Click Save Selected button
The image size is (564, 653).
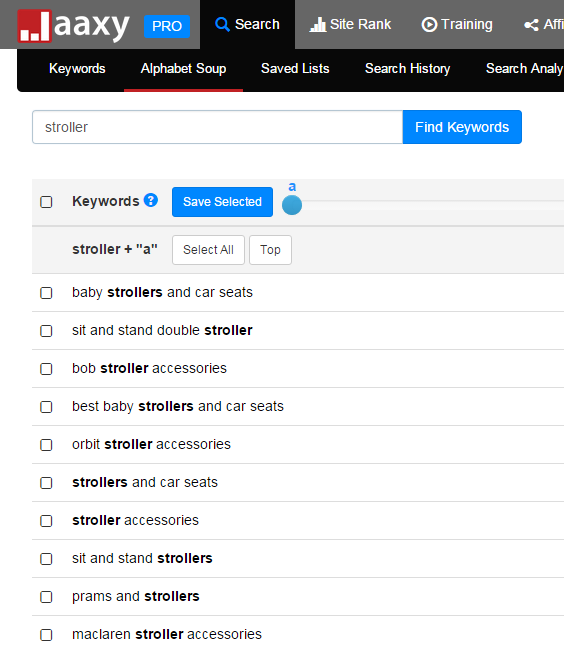pyautogui.click(x=222, y=202)
